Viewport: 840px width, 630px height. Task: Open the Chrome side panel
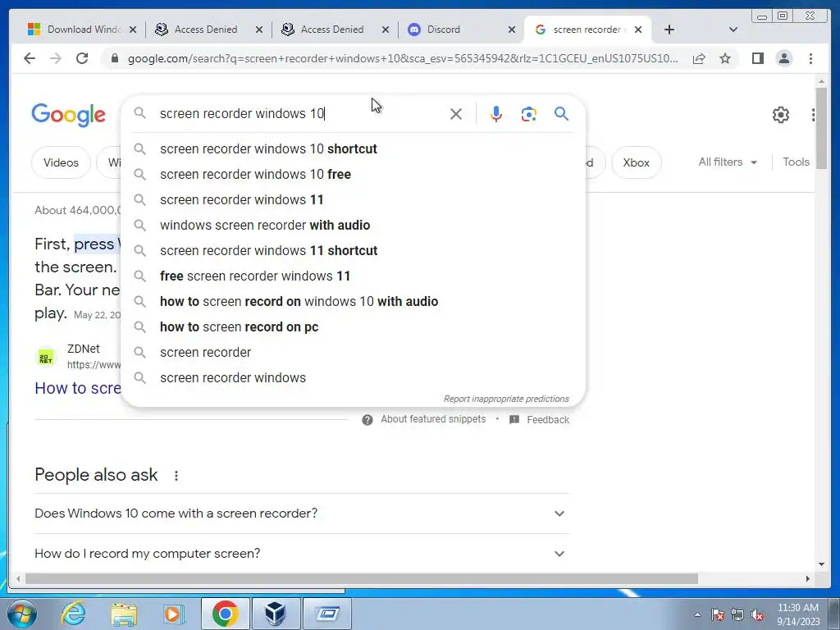[x=757, y=58]
